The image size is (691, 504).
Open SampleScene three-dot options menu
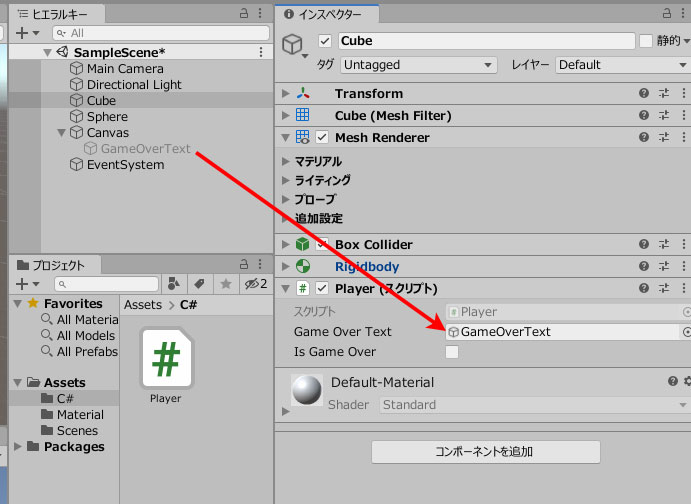261,52
